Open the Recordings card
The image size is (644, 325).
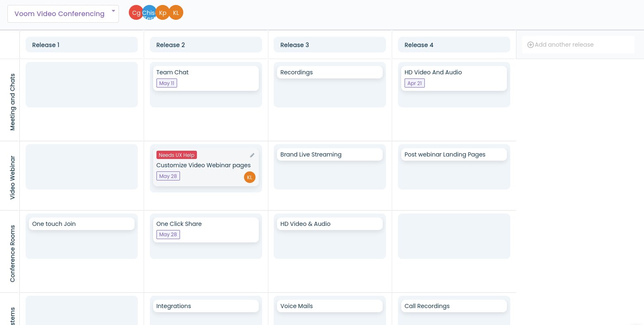(x=329, y=72)
